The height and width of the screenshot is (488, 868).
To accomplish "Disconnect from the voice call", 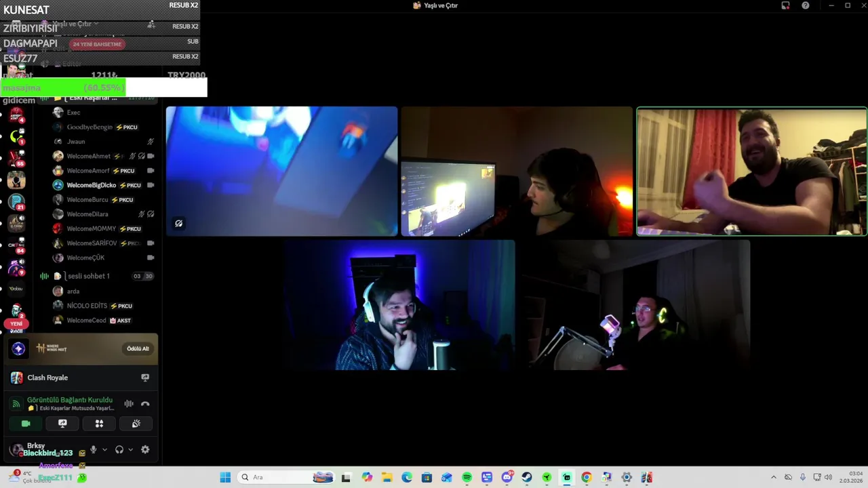I will pos(145,404).
